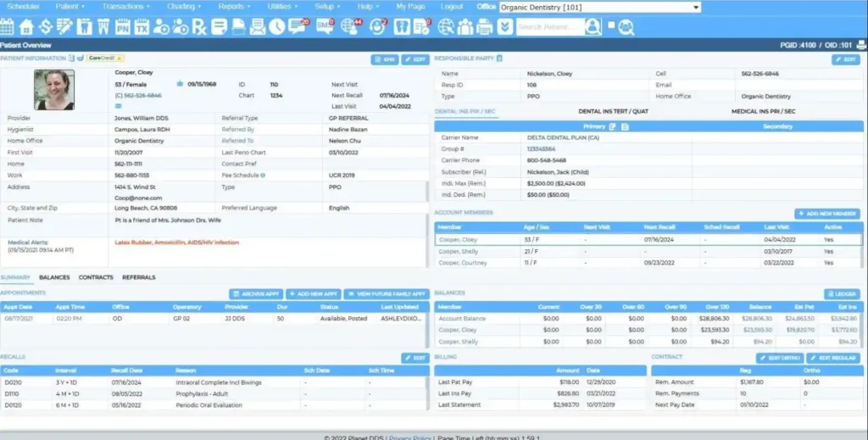This screenshot has width=868, height=440.
Task: Open the TX treatment plan icon
Action: pos(142,26)
